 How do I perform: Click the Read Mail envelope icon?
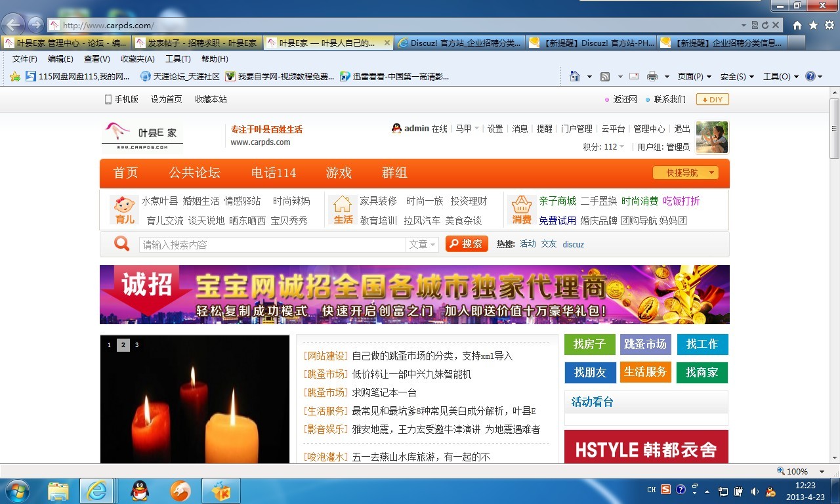(634, 76)
